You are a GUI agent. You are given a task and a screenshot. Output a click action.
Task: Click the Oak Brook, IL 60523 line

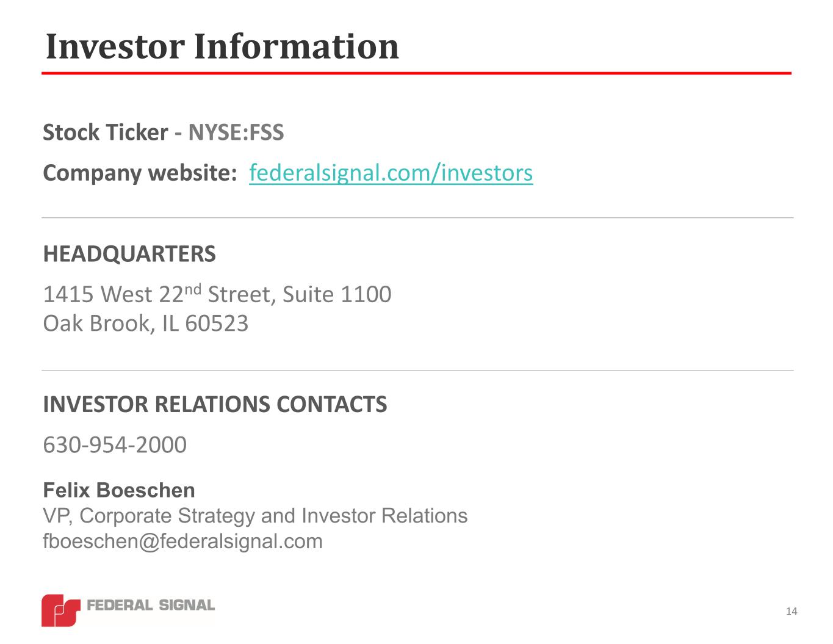pyautogui.click(x=145, y=323)
